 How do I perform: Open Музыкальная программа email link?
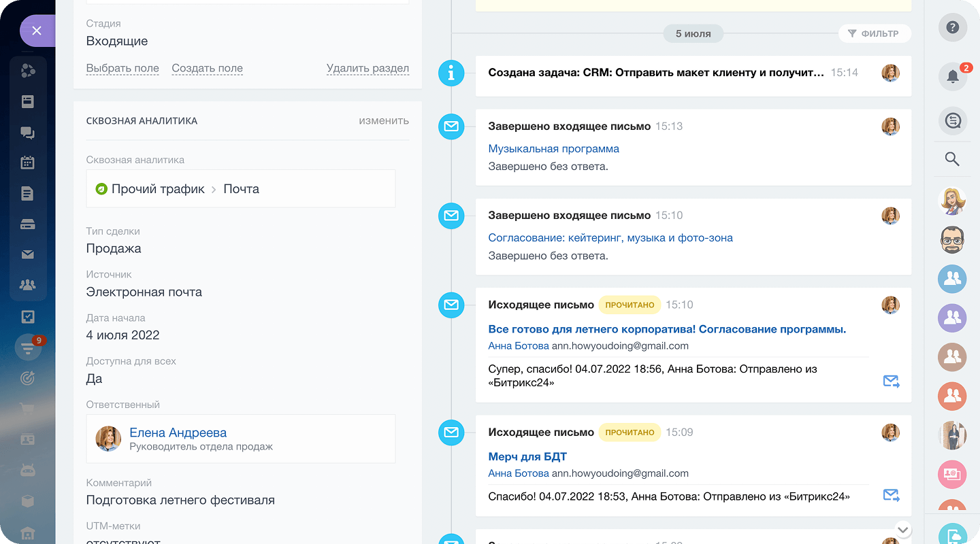click(553, 148)
